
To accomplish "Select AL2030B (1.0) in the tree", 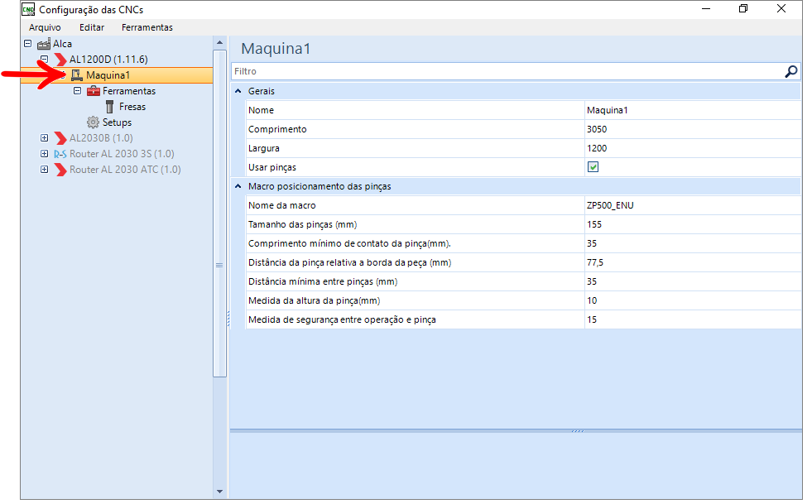I will click(101, 138).
